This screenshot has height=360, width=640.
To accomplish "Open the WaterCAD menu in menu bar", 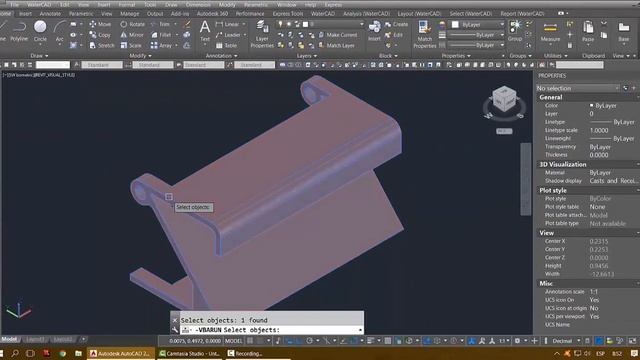I will coord(39,4).
